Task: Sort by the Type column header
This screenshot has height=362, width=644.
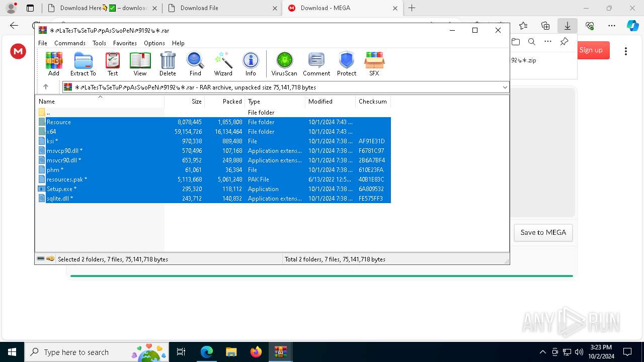Action: [275, 102]
